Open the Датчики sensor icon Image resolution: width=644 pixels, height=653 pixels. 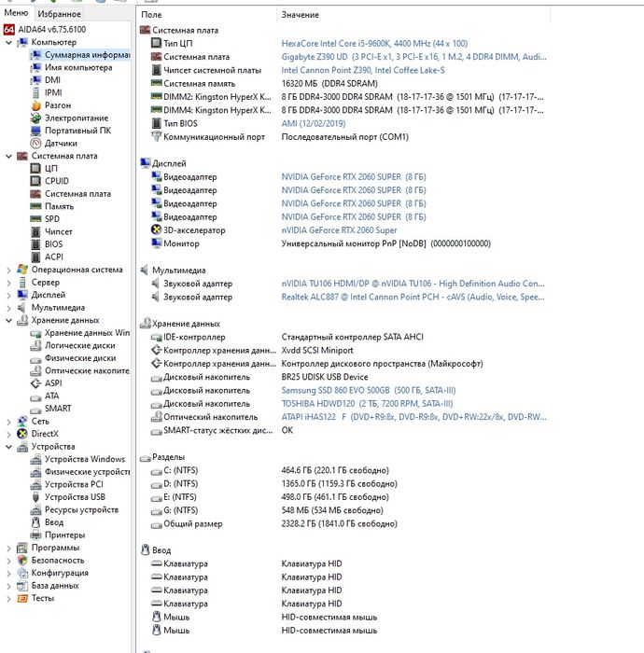[35, 144]
